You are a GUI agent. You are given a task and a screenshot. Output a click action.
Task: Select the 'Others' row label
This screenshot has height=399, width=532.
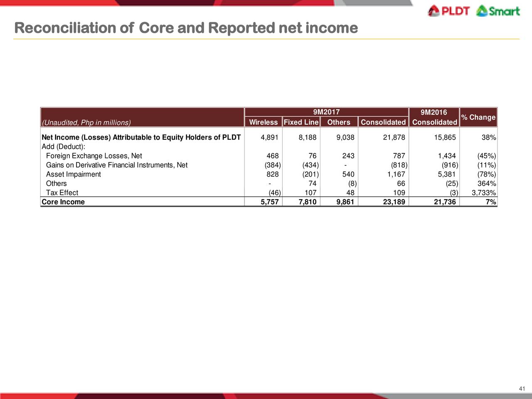pyautogui.click(x=56, y=183)
